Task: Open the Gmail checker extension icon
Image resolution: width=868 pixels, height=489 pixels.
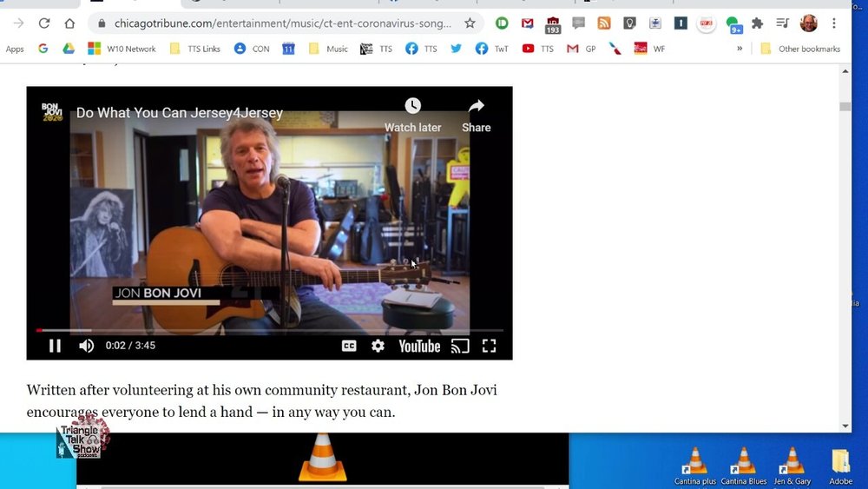Action: click(527, 23)
